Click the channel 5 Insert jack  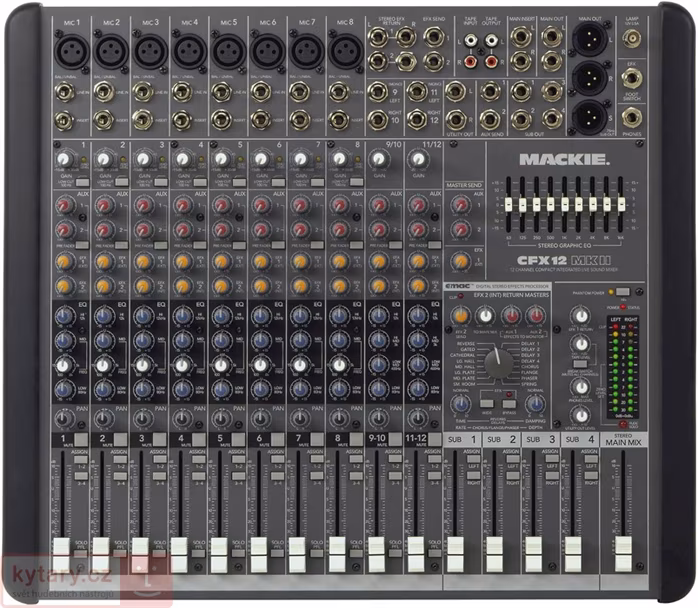pyautogui.click(x=221, y=120)
